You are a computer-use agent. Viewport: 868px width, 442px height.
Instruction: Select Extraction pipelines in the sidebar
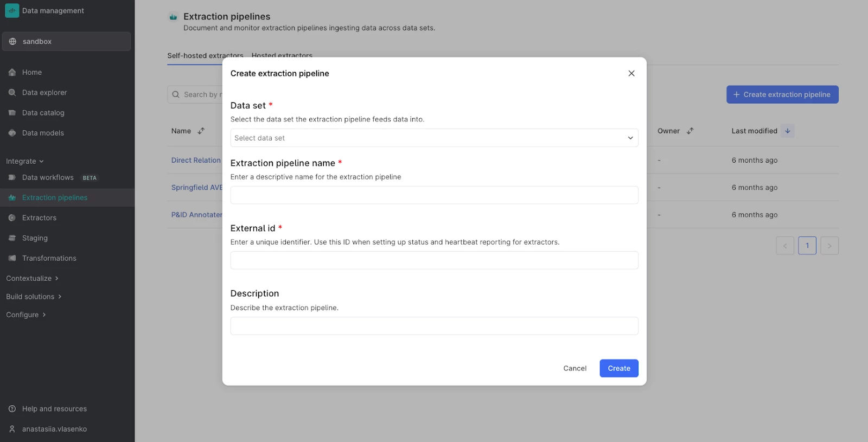coord(54,197)
